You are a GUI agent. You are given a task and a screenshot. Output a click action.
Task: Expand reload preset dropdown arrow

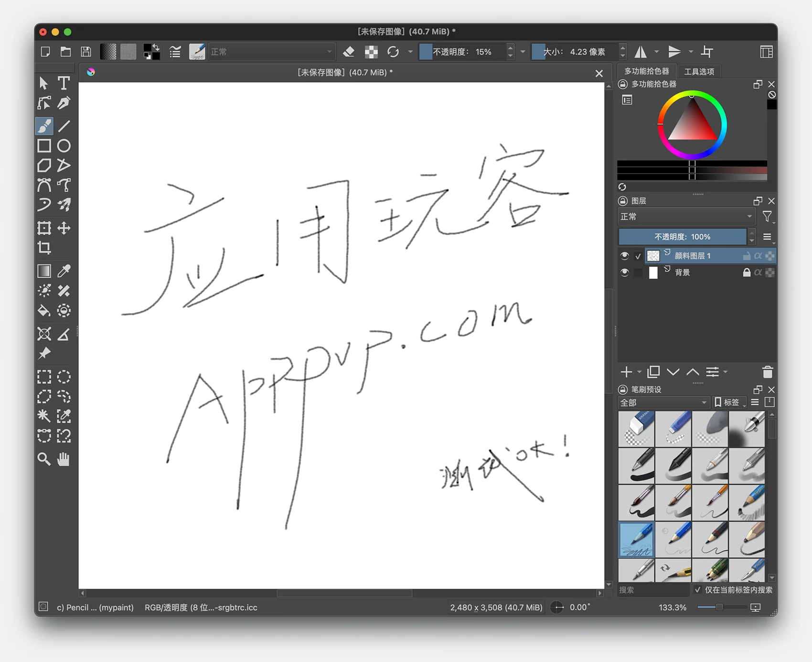coord(410,52)
